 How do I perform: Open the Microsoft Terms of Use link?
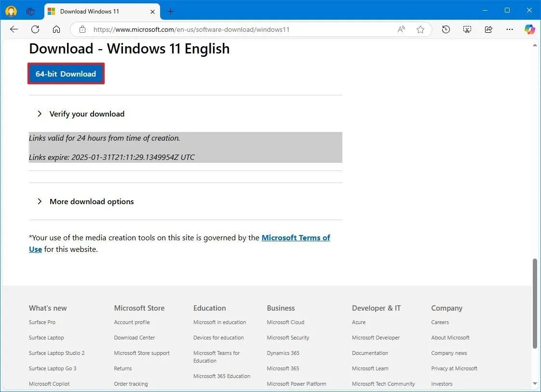point(296,237)
